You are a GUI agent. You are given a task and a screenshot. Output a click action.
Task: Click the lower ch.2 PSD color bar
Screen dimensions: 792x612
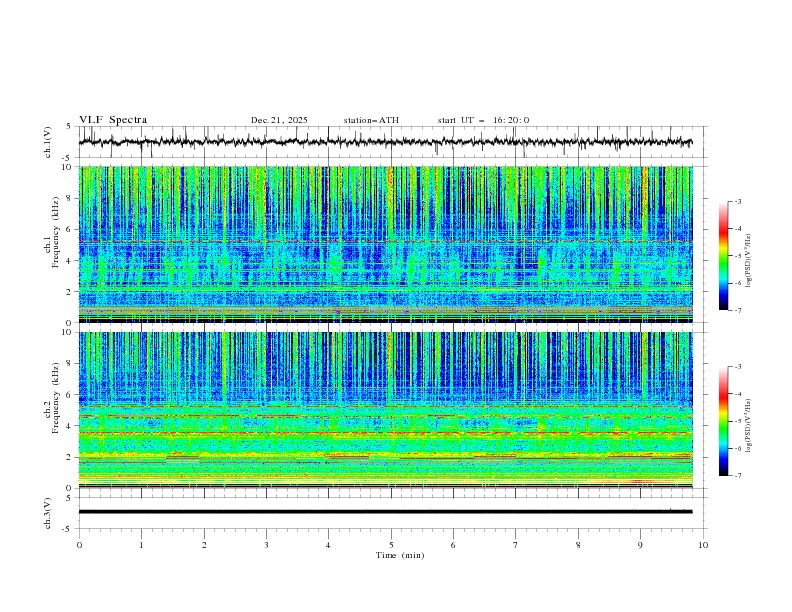723,421
